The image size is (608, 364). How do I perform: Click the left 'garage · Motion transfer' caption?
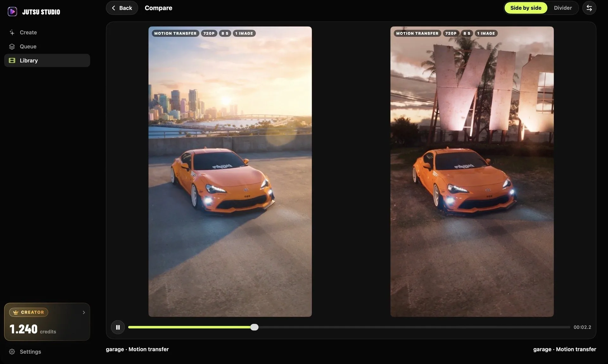tap(137, 349)
